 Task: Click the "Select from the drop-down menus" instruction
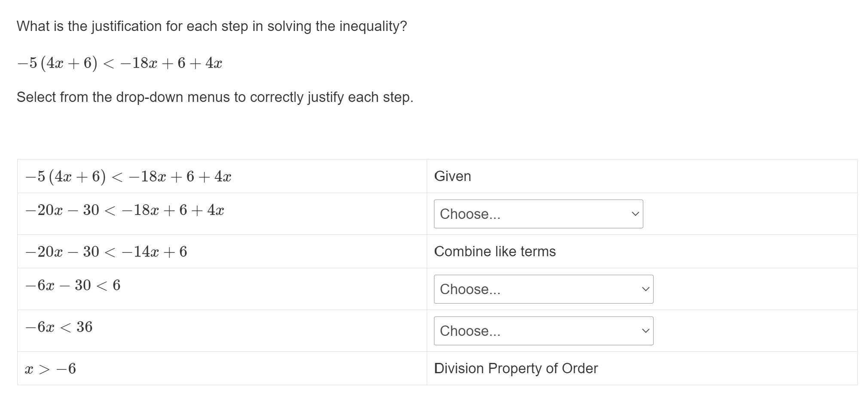click(x=215, y=97)
